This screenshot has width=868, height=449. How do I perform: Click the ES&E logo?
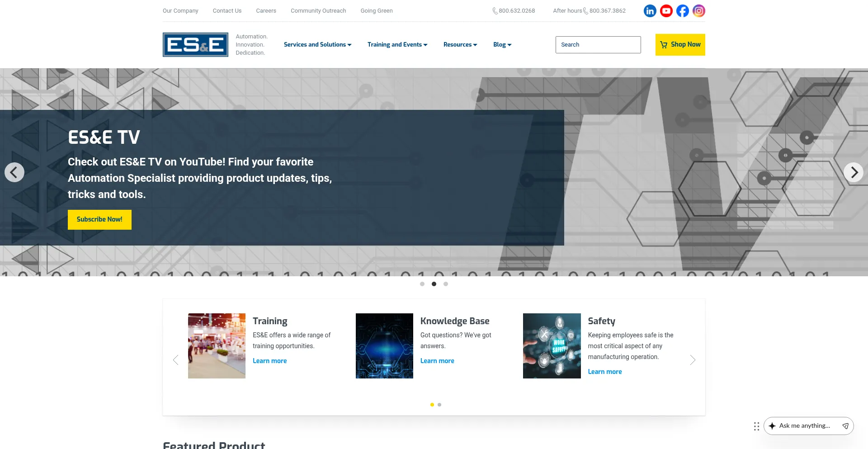[195, 44]
